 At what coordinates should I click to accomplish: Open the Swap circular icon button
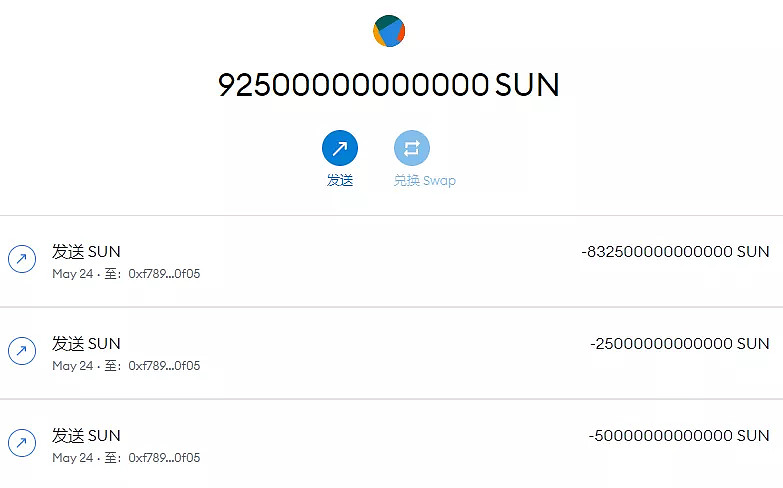(411, 149)
